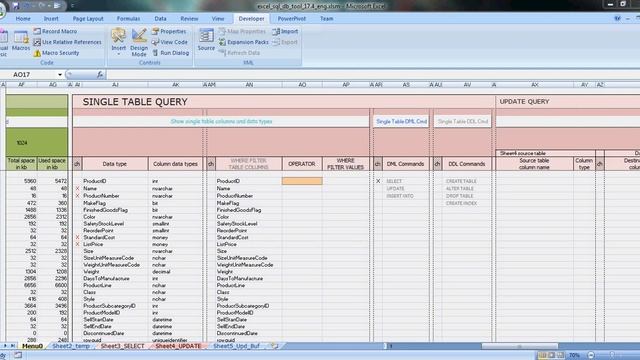
Task: Click the Record Macro icon
Action: [x=37, y=31]
